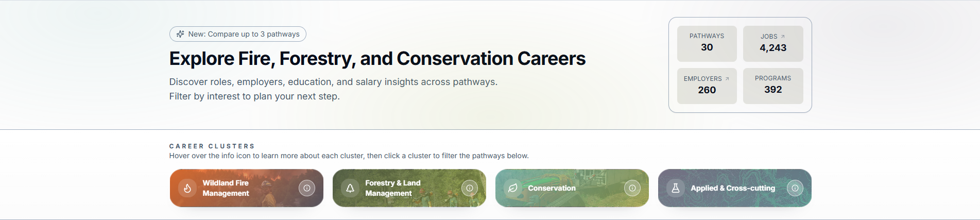Screen dimensions: 980x220
Task: Open the Employers 260 stat link
Action: coord(707,86)
